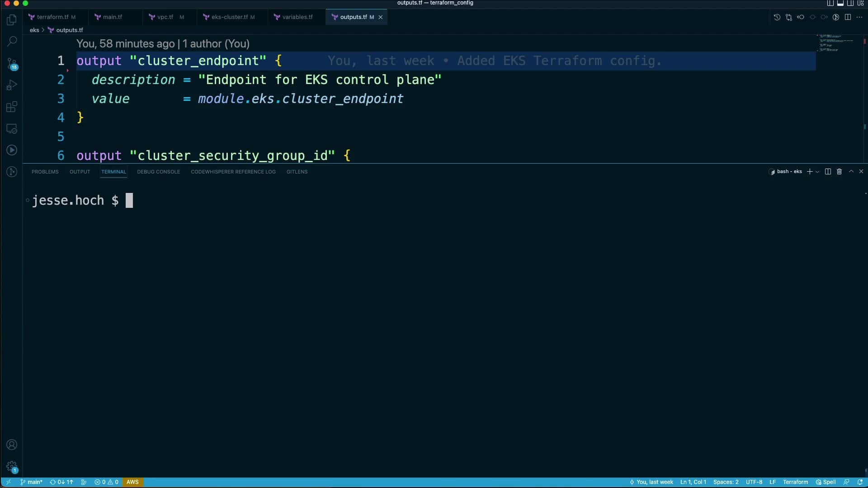868x488 pixels.
Task: Click the Terraform language mode indicator
Action: point(795,482)
